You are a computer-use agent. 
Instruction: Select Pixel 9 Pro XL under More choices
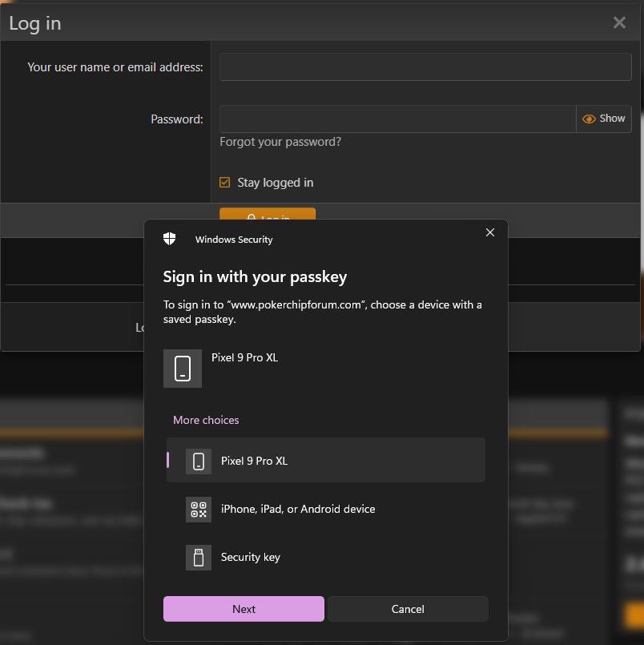[x=326, y=460]
